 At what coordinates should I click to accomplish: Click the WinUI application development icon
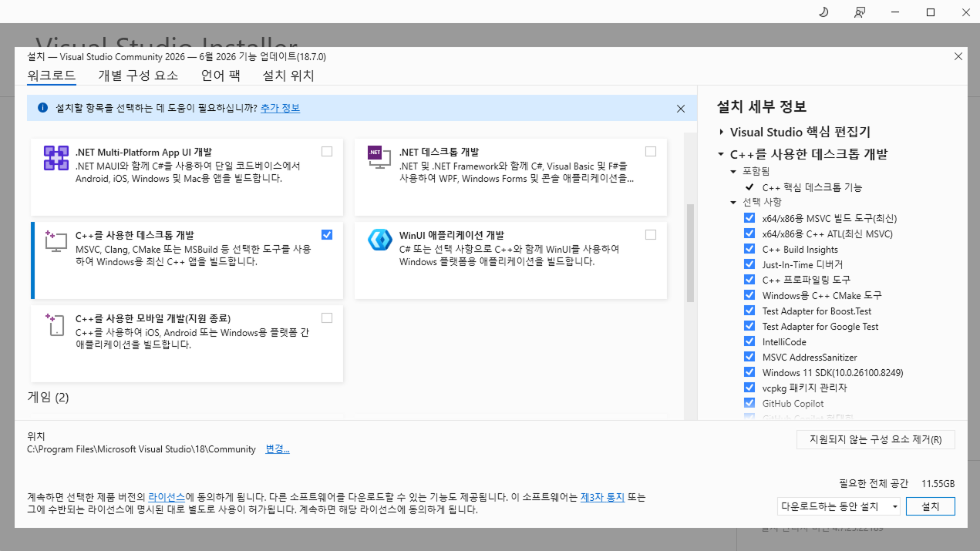tap(379, 240)
